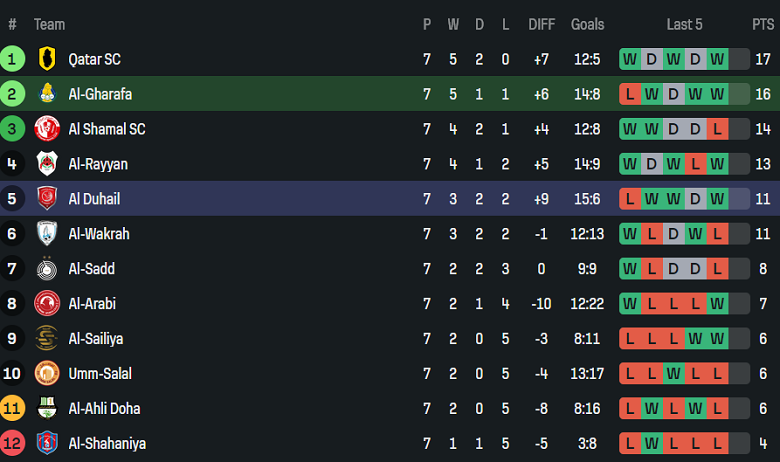Select the Al-Rayyan club badge
This screenshot has width=780, height=462.
pyautogui.click(x=47, y=164)
